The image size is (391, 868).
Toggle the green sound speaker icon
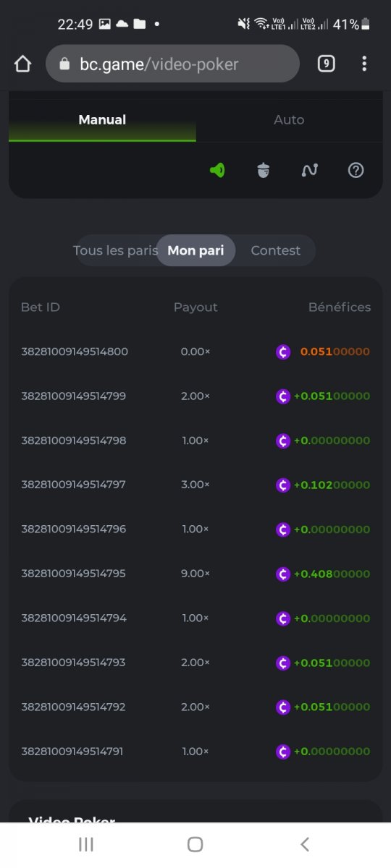[x=217, y=170]
